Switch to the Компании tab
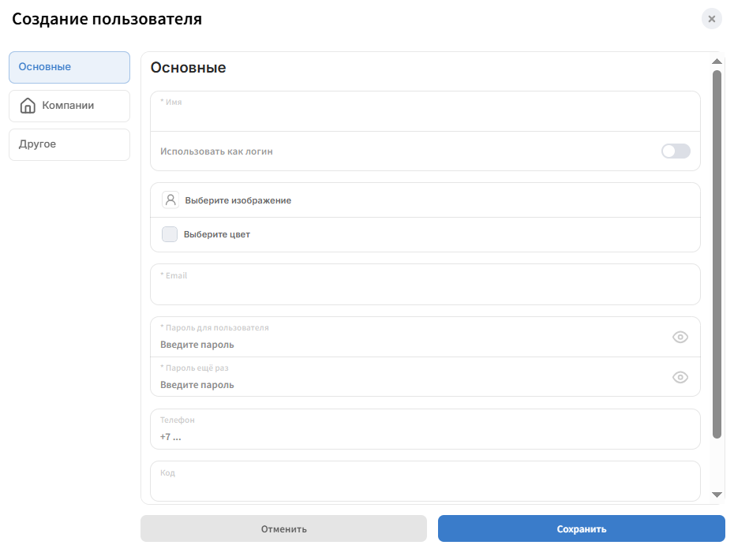 coord(69,106)
